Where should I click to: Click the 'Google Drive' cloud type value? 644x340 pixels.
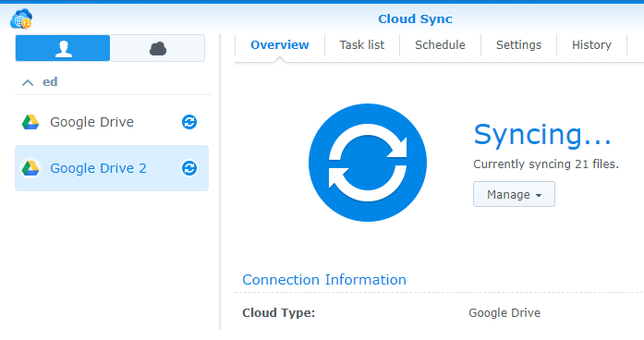(504, 313)
